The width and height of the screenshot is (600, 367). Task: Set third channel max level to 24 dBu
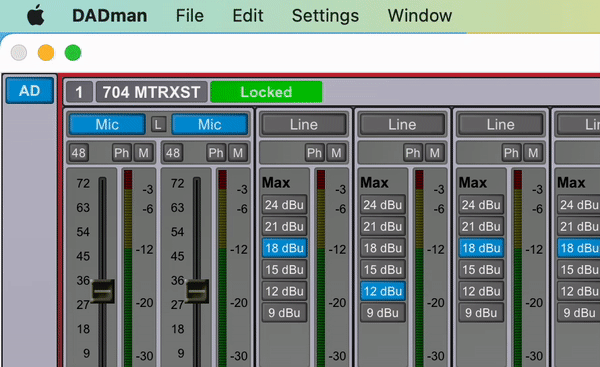click(x=284, y=205)
